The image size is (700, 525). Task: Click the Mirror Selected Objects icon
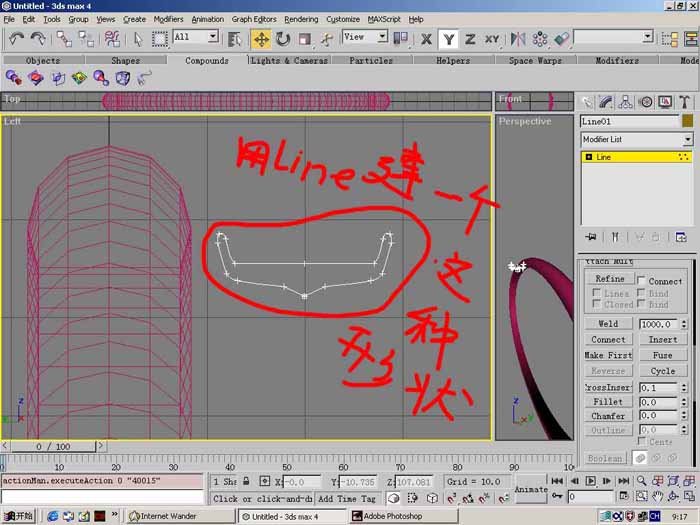pyautogui.click(x=518, y=39)
